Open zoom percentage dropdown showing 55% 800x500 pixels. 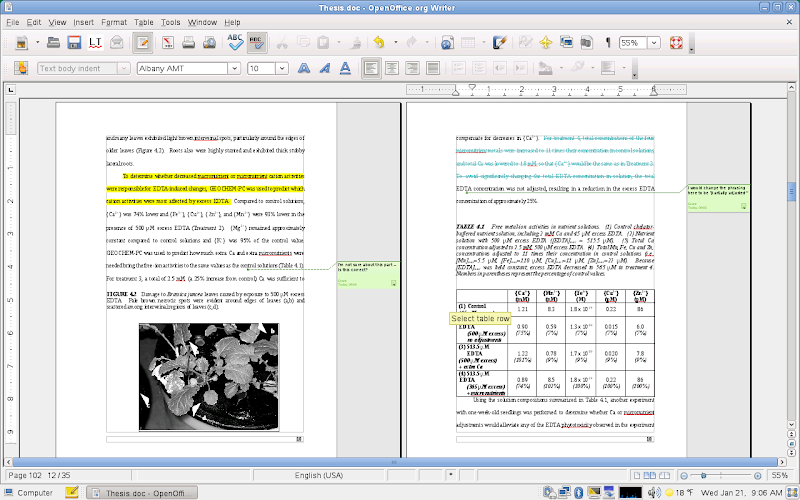(654, 43)
